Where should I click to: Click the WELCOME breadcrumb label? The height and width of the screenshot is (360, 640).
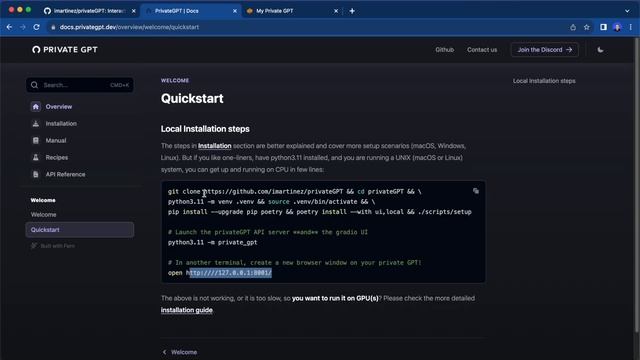coord(175,80)
